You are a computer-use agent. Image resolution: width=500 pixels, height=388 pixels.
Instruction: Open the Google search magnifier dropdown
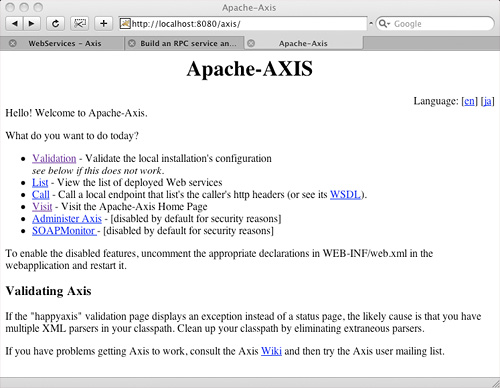[384, 24]
